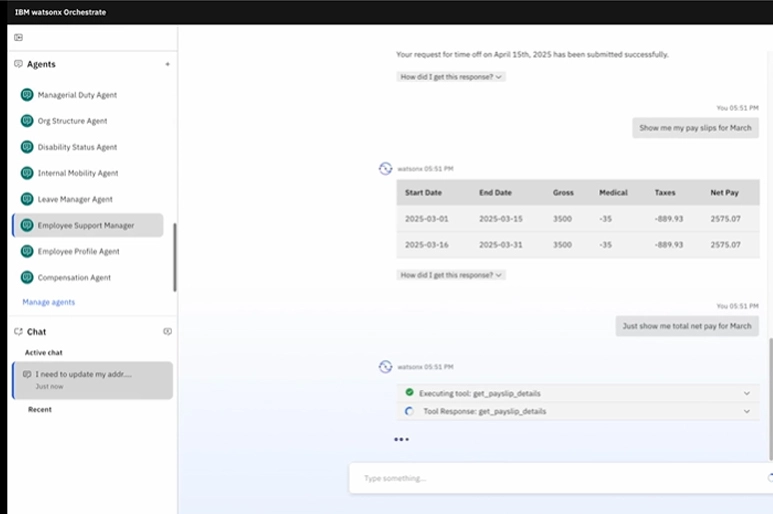
Task: Click the chat conversation scrollbar
Action: [x=771, y=399]
